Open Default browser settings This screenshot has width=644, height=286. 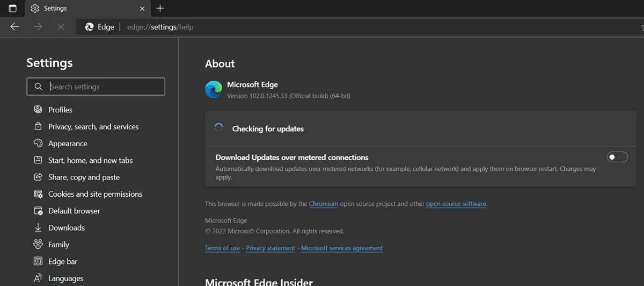[74, 211]
